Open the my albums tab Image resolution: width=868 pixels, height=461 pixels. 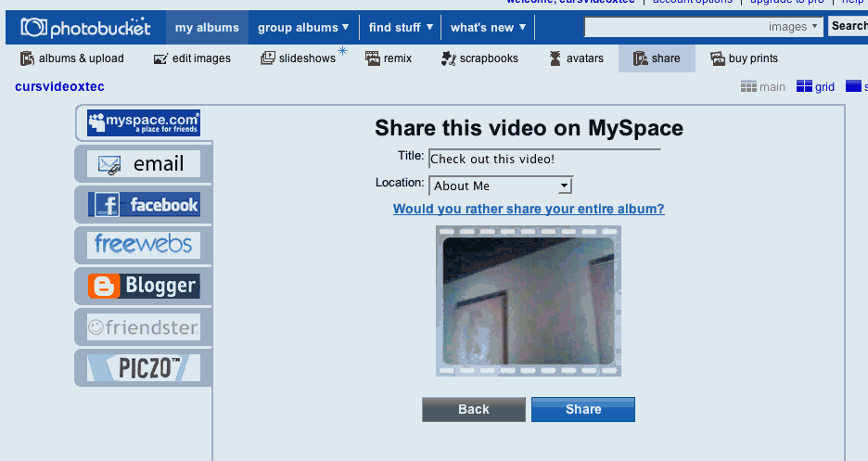pyautogui.click(x=207, y=27)
